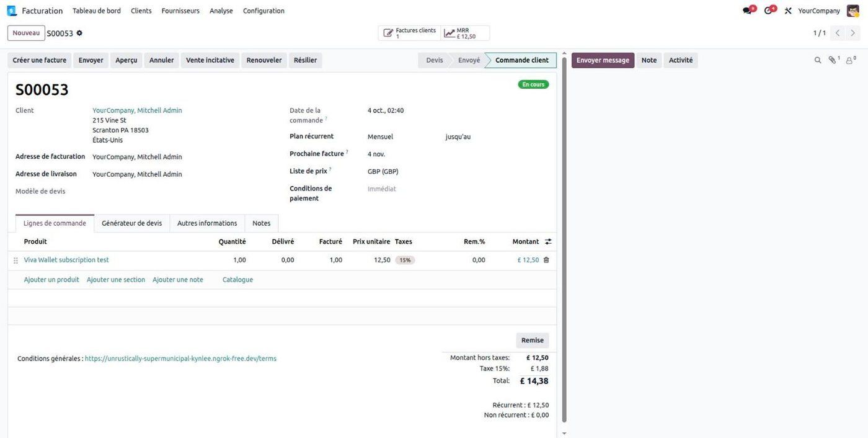The height and width of the screenshot is (438, 868).
Task: Open the Catalogue link
Action: point(237,280)
